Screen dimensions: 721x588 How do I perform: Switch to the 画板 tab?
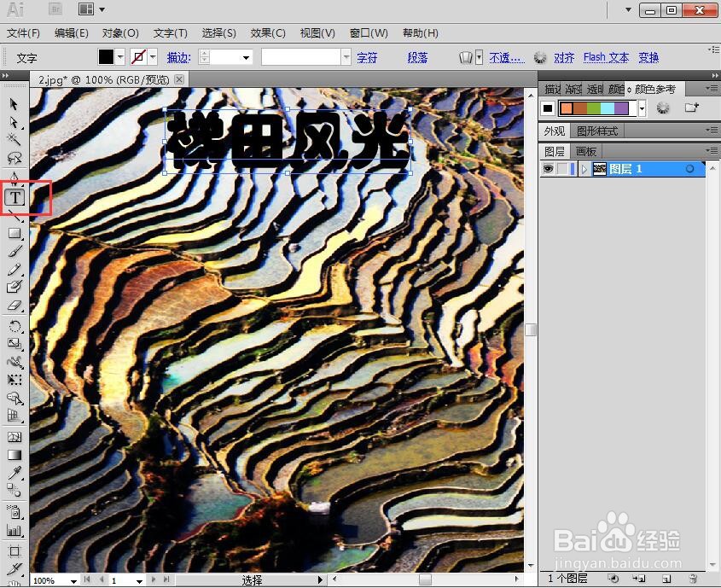(x=586, y=151)
